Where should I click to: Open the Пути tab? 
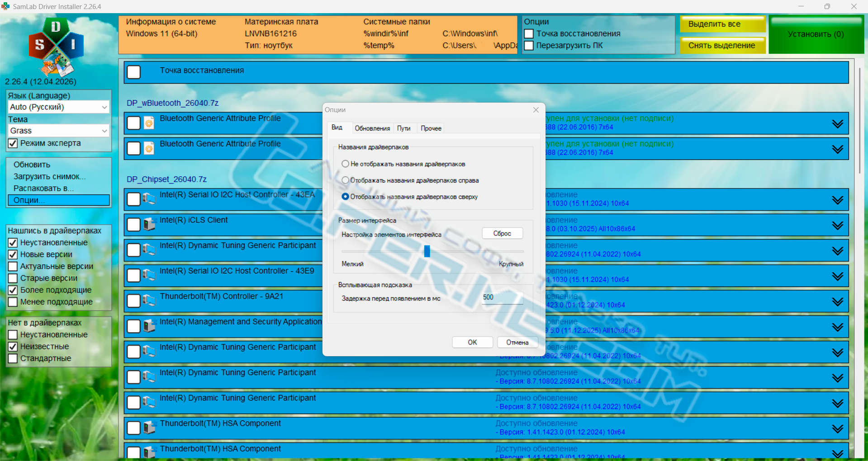point(404,128)
